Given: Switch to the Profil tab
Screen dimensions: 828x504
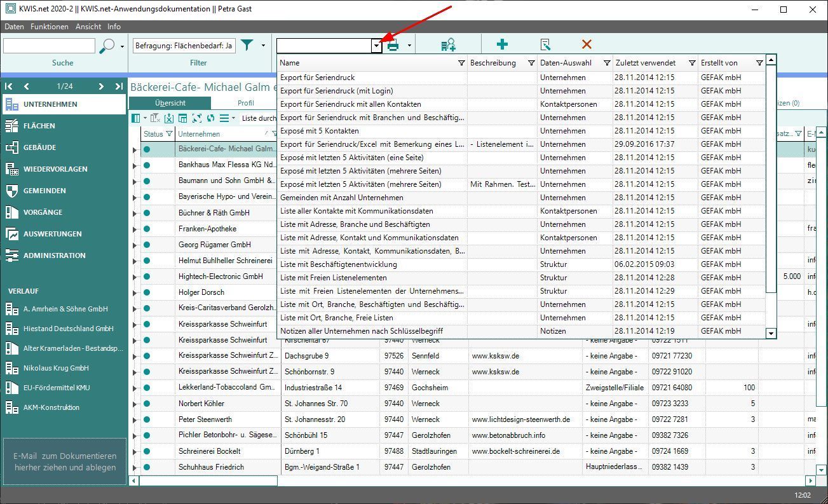Looking at the screenshot, I should [246, 103].
